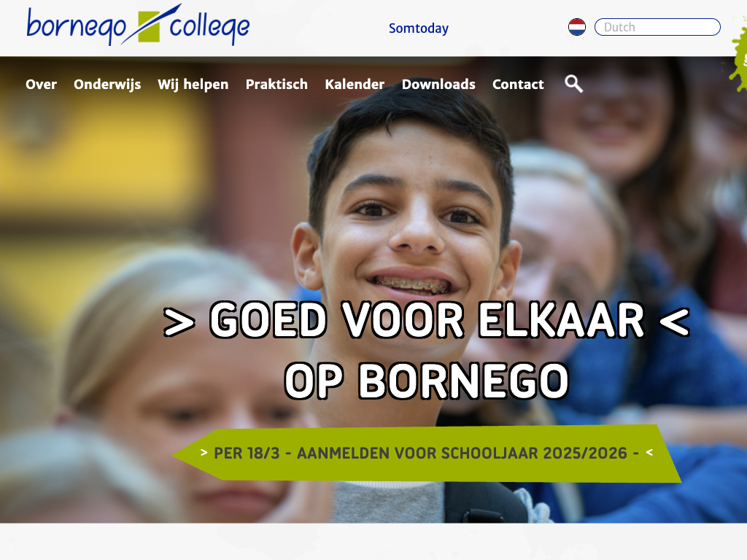Open the Wij helpen menu
Viewport: 747px width, 560px height.
point(193,85)
